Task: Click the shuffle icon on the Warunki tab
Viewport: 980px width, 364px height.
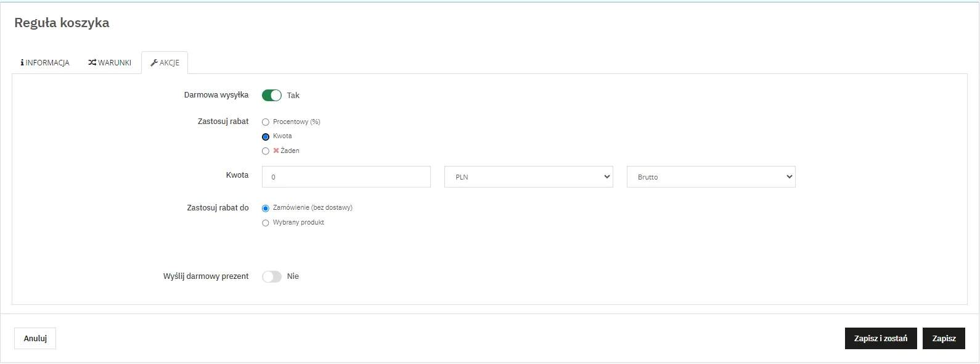Action: point(92,63)
